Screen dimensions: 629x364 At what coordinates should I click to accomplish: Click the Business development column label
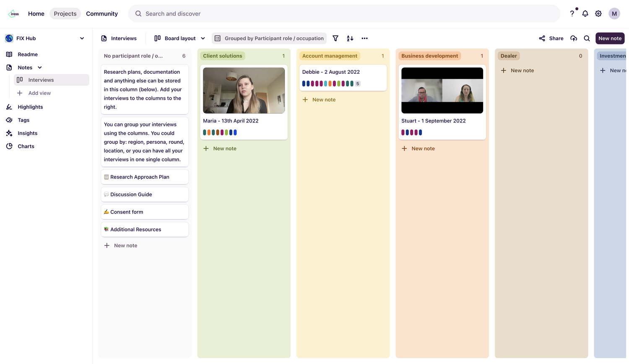(x=430, y=56)
